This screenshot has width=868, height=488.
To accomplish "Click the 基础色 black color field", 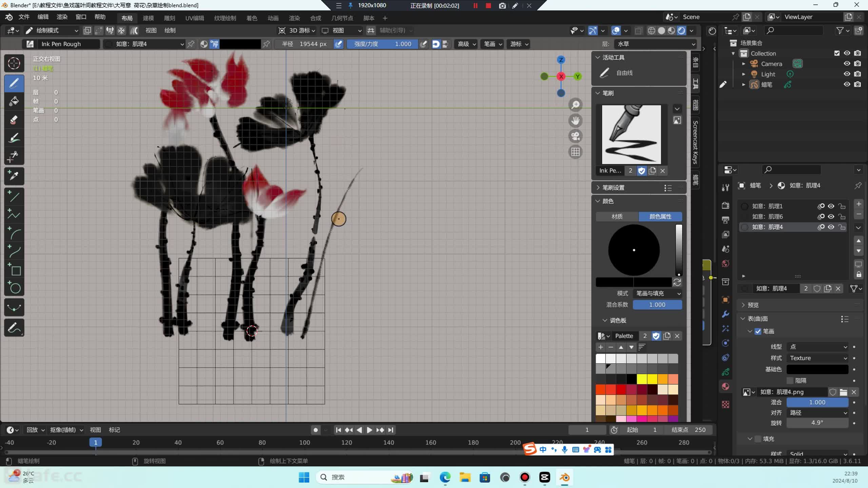I will point(817,369).
